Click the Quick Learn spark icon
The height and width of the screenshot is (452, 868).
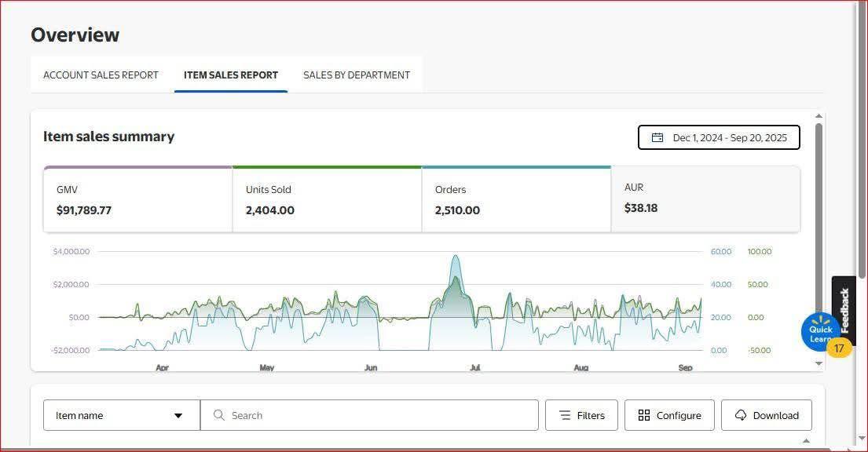[x=820, y=322]
